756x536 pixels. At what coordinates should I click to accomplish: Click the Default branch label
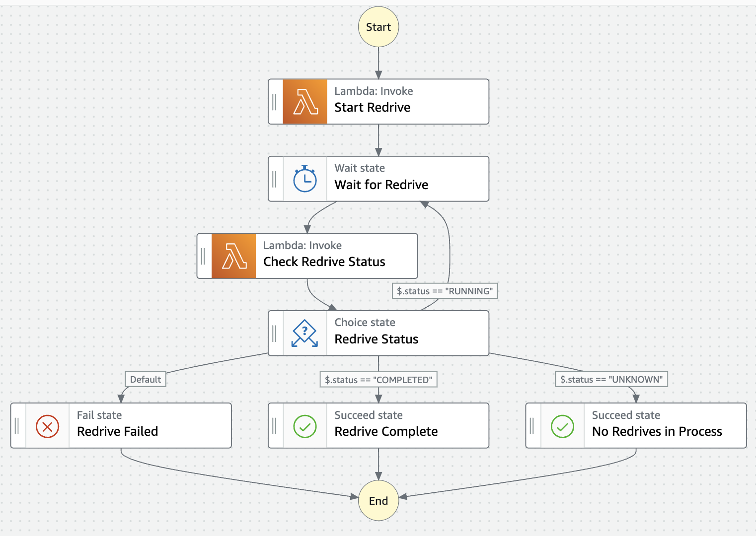tap(146, 379)
